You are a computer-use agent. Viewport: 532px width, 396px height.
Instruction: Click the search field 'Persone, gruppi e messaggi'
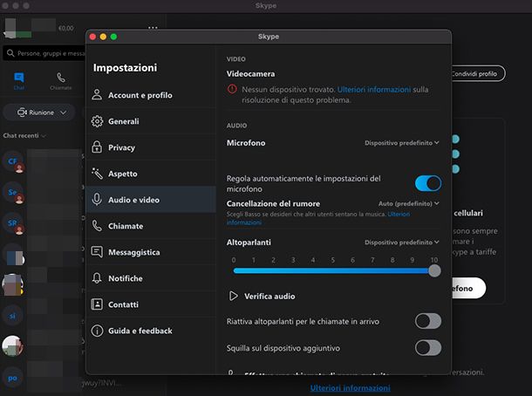[x=44, y=53]
